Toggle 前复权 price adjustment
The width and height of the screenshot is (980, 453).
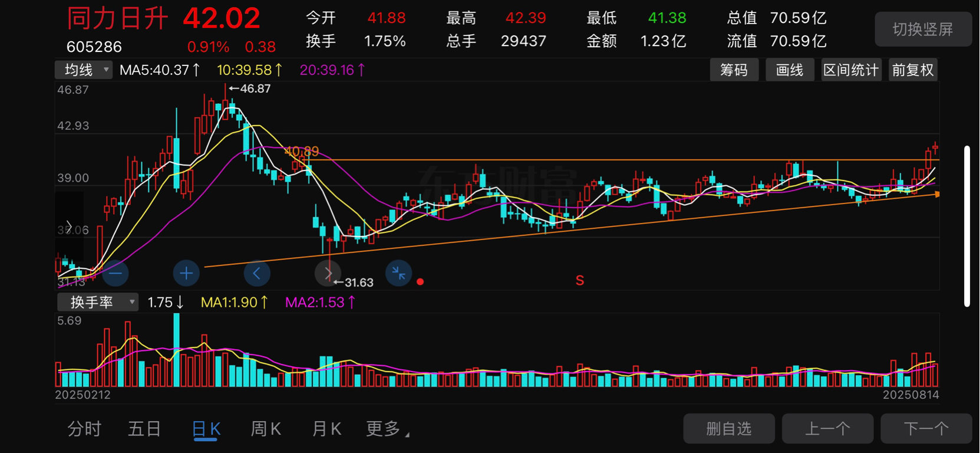[913, 70]
